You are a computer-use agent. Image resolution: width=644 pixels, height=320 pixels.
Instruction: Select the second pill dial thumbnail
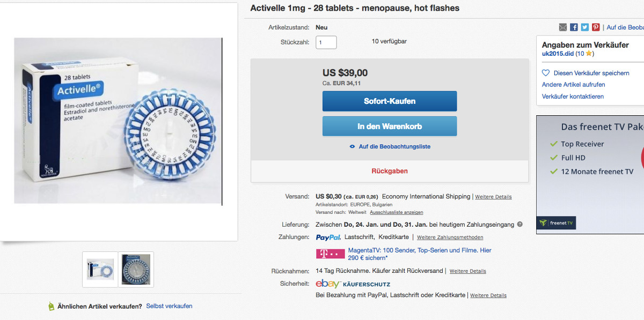(x=136, y=269)
